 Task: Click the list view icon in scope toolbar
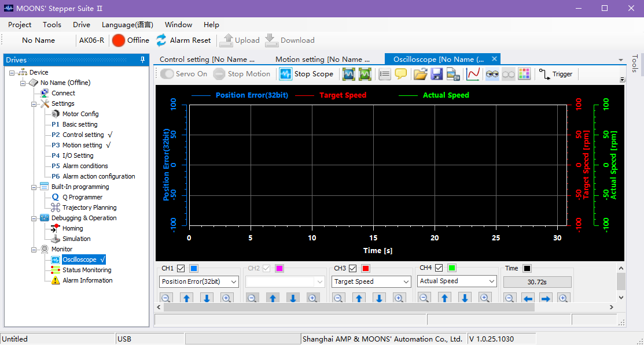pos(385,74)
